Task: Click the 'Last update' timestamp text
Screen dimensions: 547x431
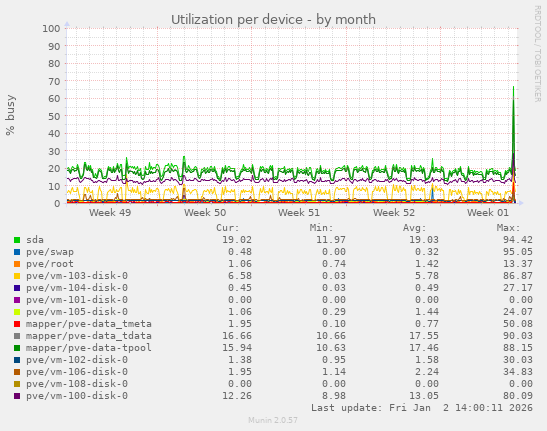Action: point(422,408)
